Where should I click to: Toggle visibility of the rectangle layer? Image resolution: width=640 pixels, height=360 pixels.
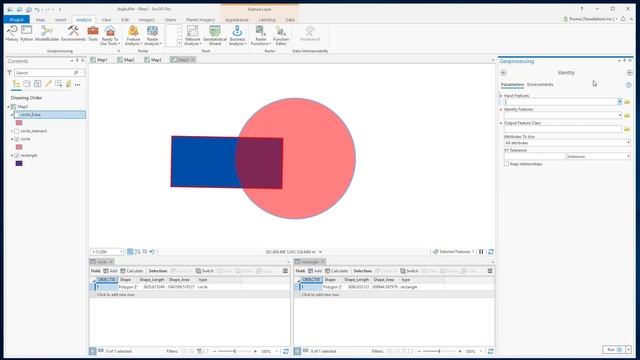17,156
